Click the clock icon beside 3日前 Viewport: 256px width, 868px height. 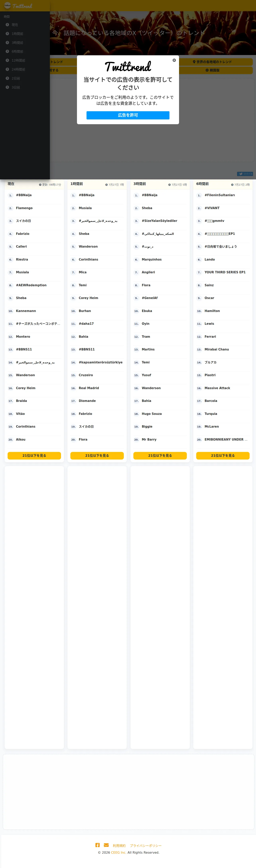pos(7,87)
